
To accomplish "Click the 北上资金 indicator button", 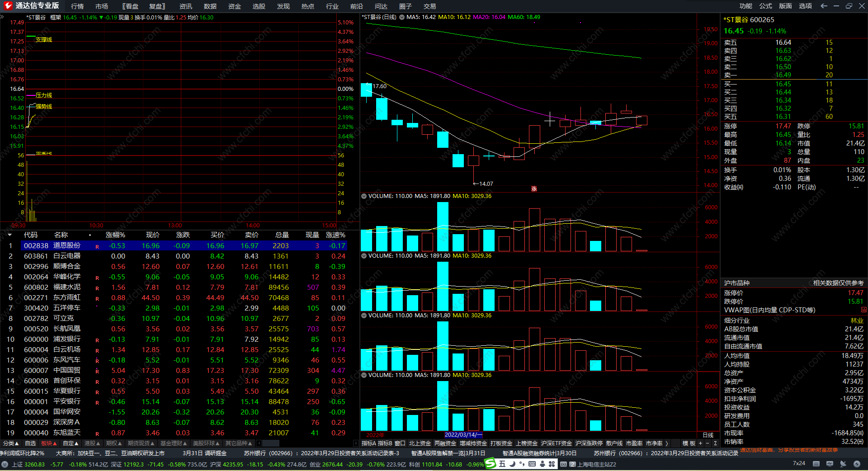I will (x=420, y=443).
